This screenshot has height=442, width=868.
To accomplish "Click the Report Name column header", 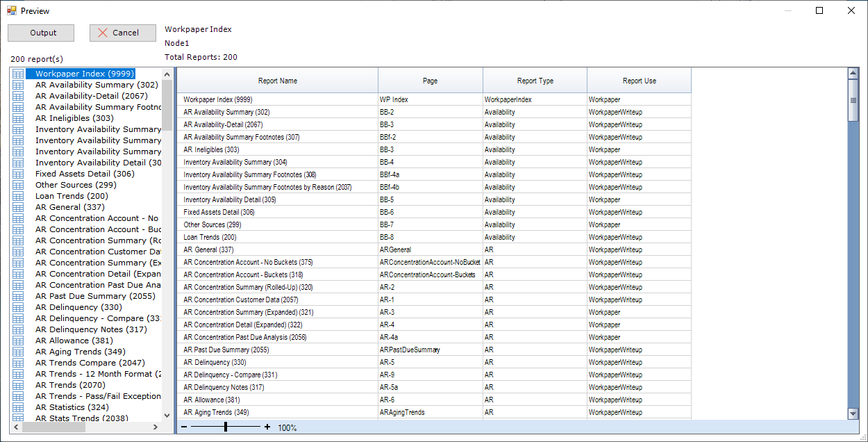I will click(277, 81).
